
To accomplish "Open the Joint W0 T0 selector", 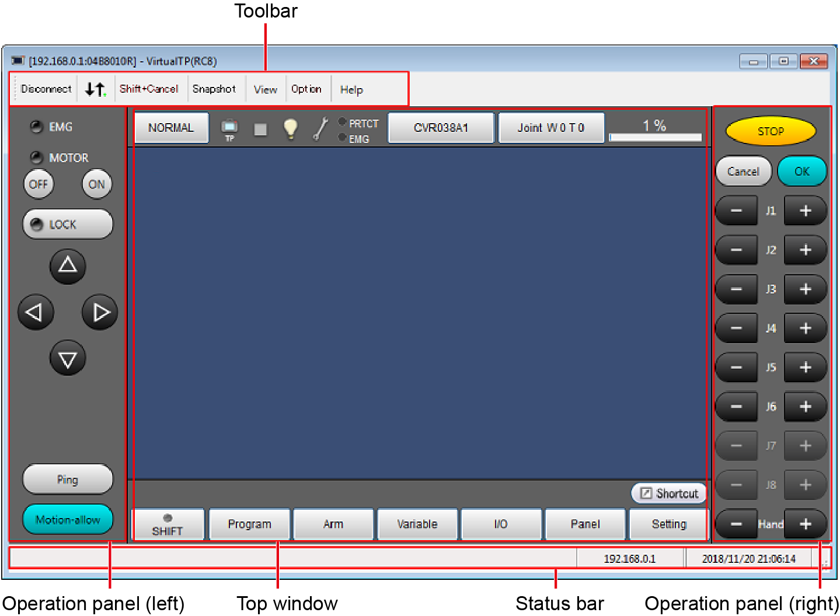I will coord(550,128).
